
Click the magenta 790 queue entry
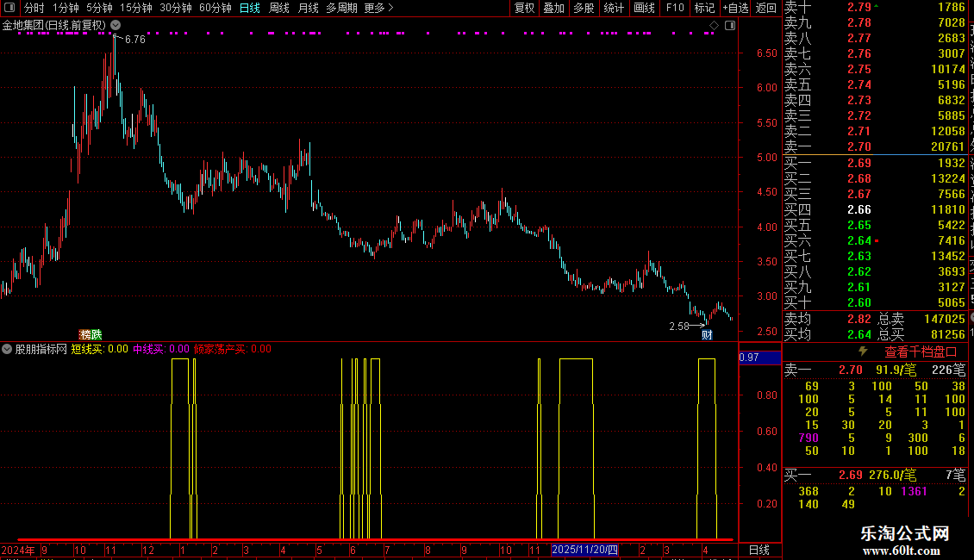click(x=809, y=438)
